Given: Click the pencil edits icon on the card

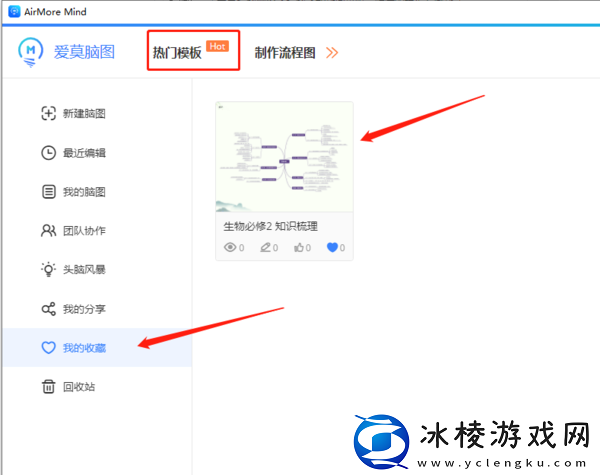Looking at the screenshot, I should [265, 247].
